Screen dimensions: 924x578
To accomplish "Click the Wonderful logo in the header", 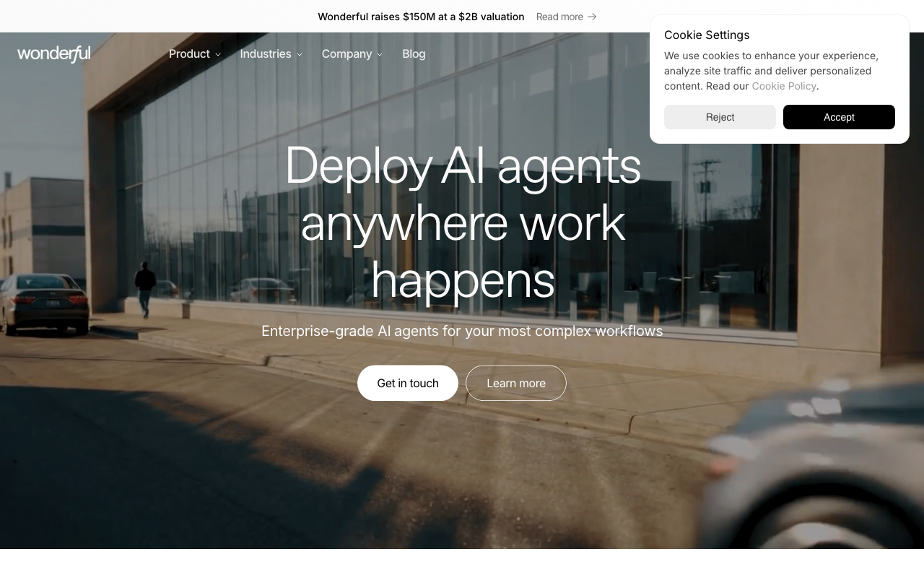I will point(54,54).
